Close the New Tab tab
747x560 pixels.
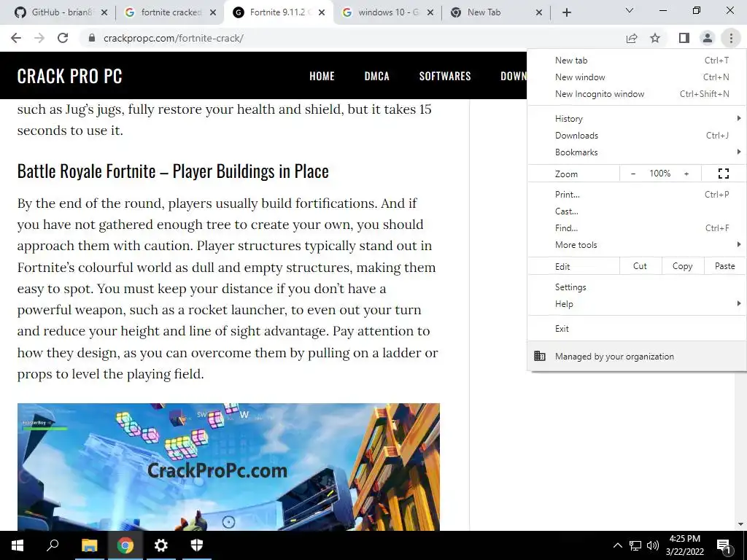point(539,12)
